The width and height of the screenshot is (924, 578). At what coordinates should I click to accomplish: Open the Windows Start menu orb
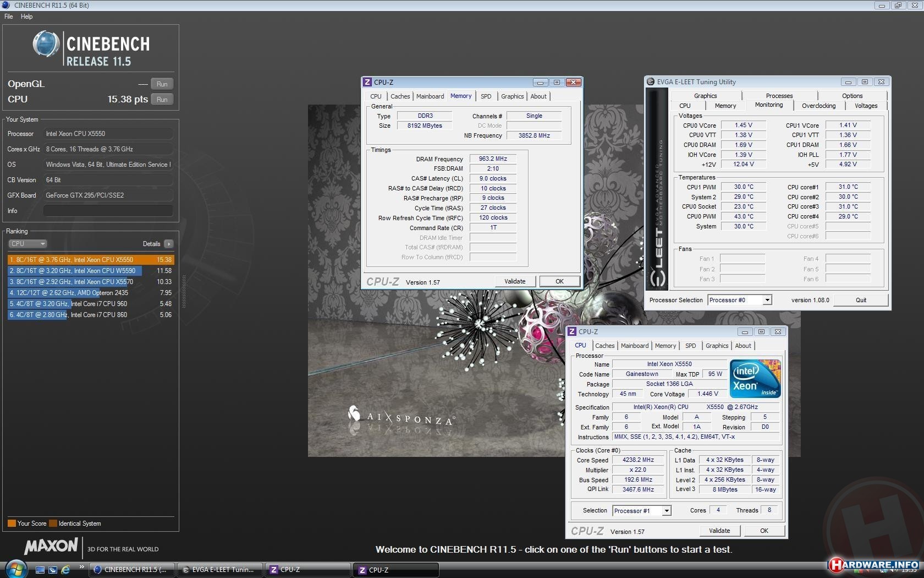pos(15,569)
